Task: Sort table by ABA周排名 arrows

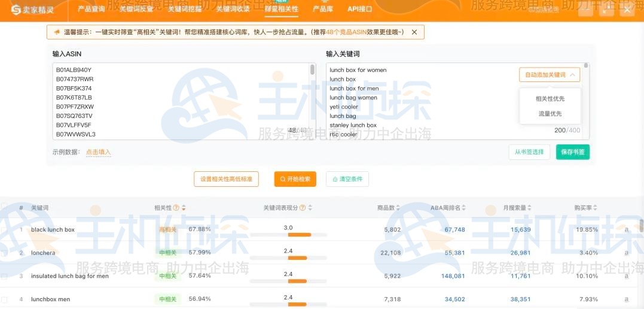Action: coord(463,208)
